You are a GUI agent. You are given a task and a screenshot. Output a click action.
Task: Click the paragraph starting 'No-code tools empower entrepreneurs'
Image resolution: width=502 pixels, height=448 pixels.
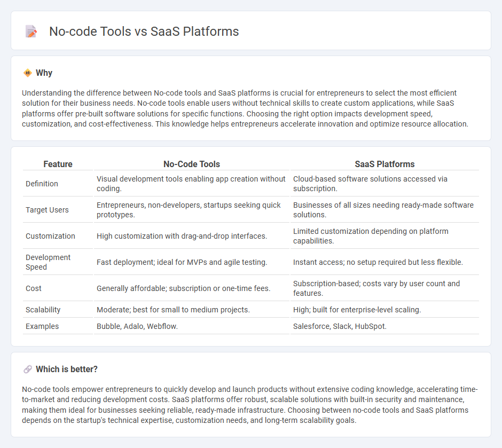[x=250, y=405]
